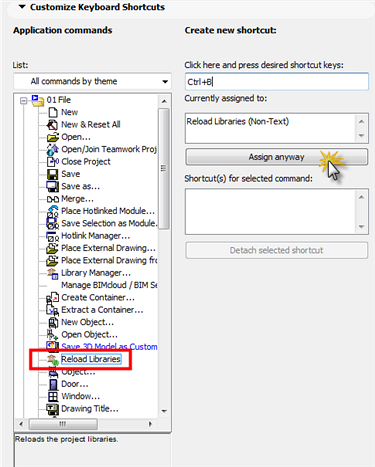The image size is (375, 467).
Task: Click the Save Selection as Module icon
Action: [x=53, y=224]
